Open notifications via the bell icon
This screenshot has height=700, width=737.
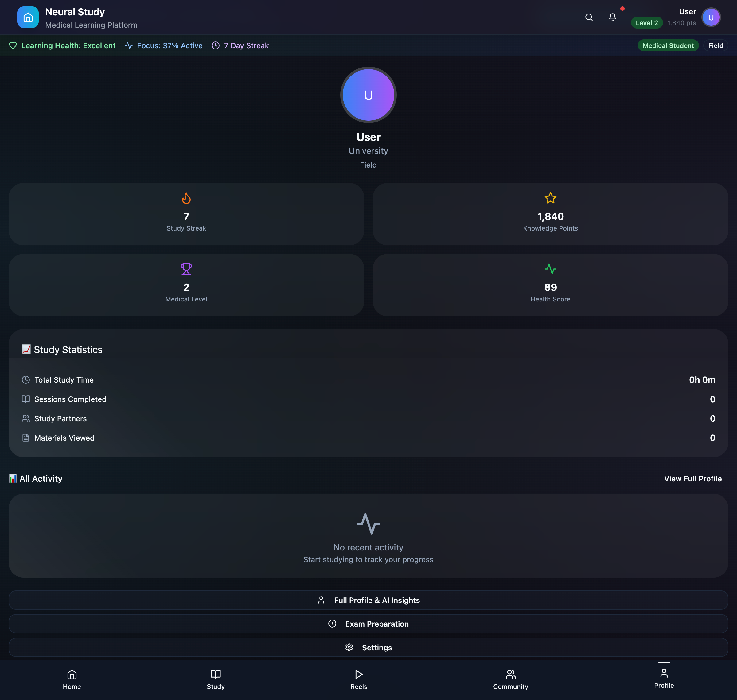pos(612,17)
